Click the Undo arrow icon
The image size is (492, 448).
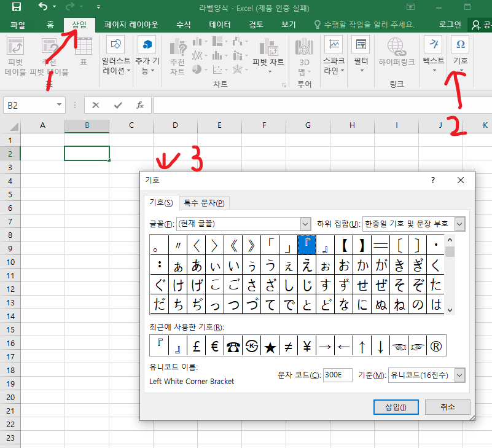[x=42, y=6]
